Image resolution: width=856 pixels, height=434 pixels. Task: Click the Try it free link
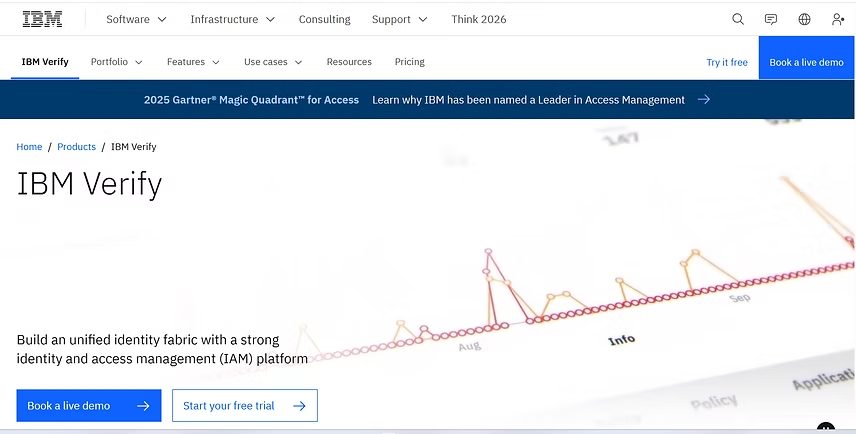pyautogui.click(x=727, y=62)
